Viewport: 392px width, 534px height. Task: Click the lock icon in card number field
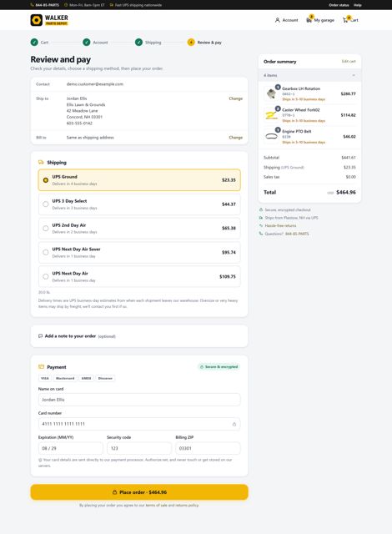coord(234,424)
